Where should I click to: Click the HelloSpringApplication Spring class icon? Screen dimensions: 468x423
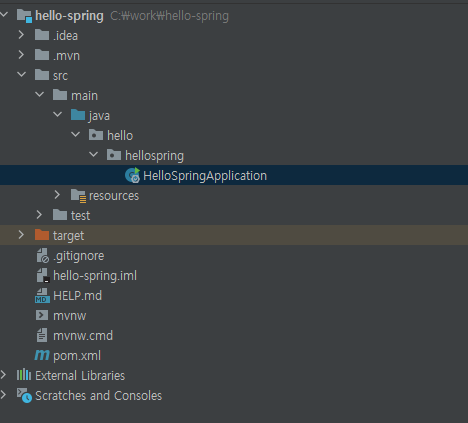[132, 175]
